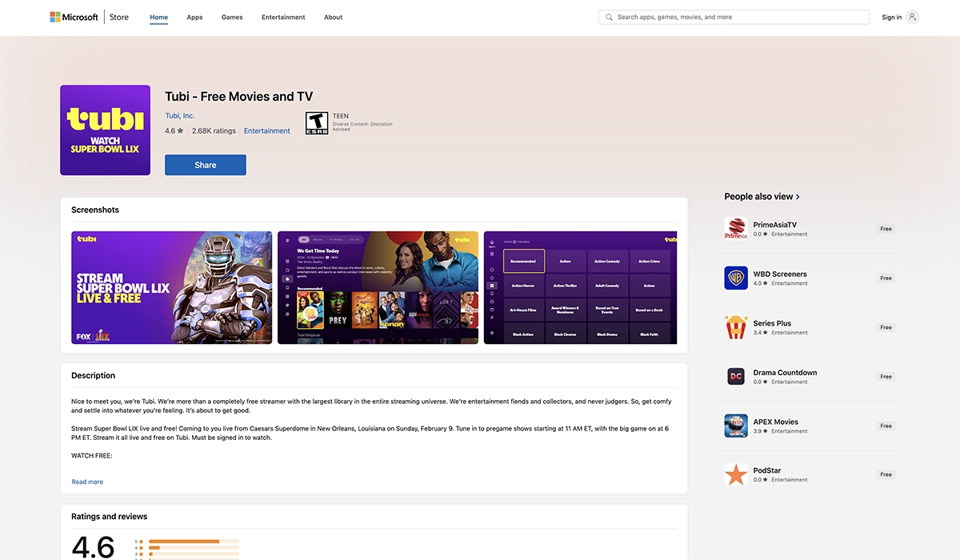Click the Entertainment category link under the title
960x560 pixels.
tap(267, 131)
